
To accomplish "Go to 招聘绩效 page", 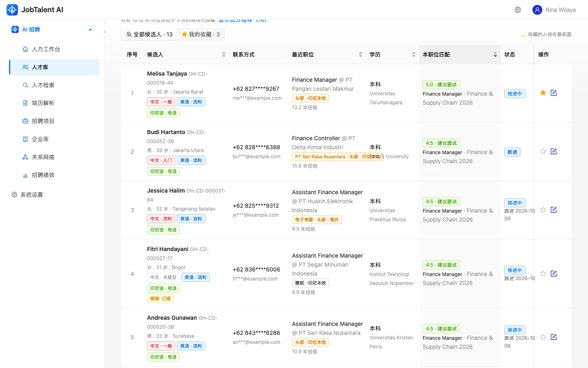I will (54, 175).
